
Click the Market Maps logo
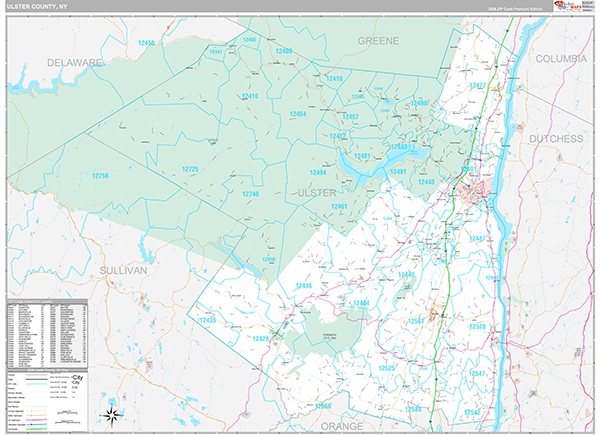pos(567,6)
